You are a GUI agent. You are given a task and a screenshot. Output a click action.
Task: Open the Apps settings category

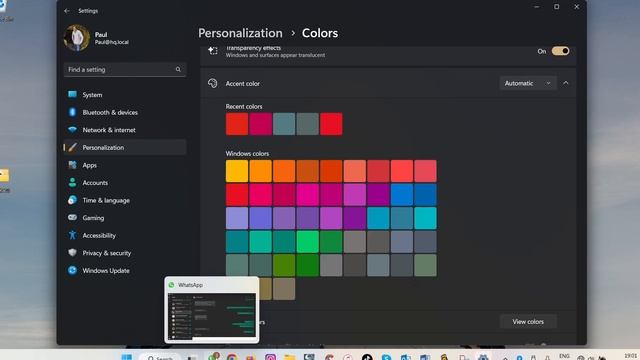125,165
